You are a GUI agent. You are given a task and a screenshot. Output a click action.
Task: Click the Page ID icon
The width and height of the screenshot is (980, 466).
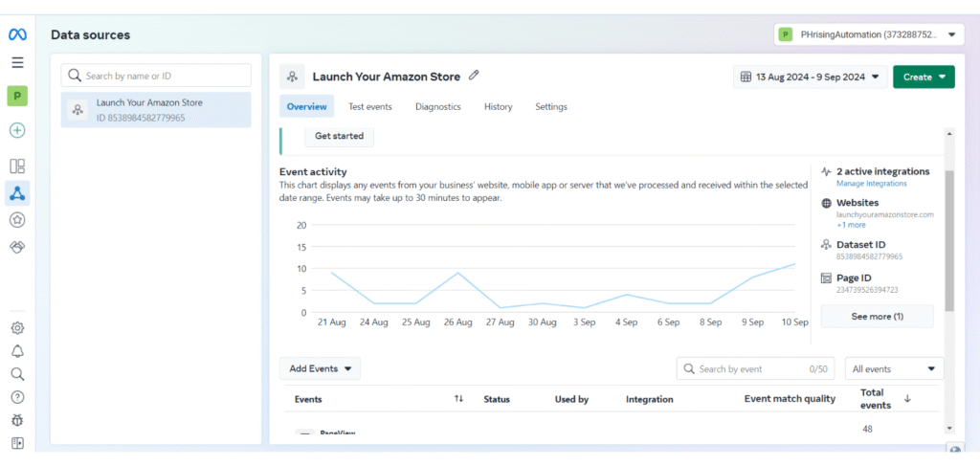coord(826,278)
